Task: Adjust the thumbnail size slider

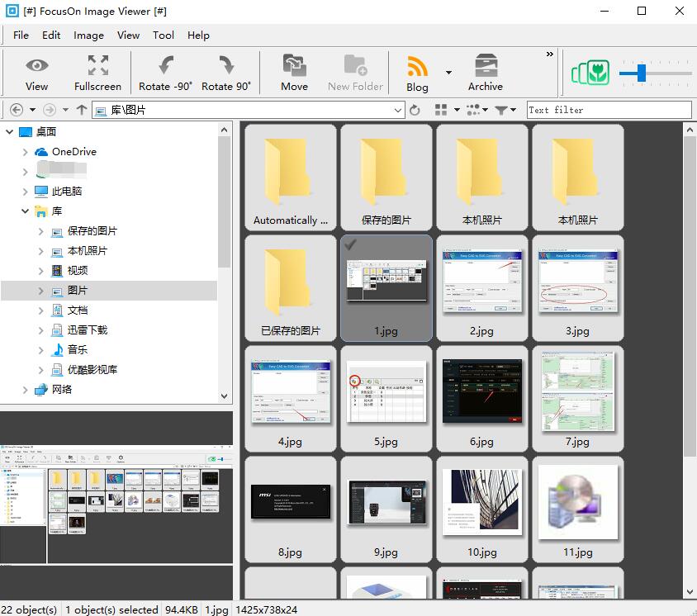Action: [642, 73]
